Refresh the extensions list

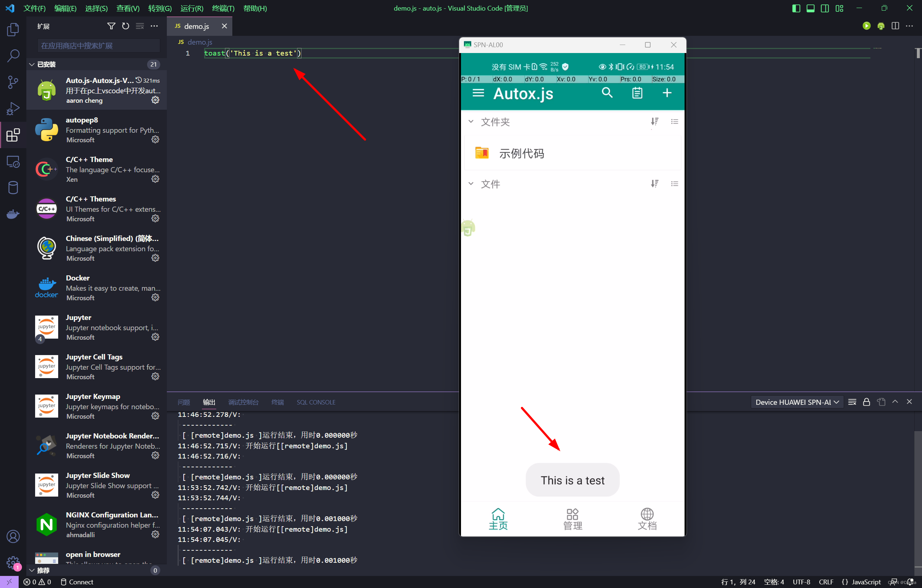(125, 26)
